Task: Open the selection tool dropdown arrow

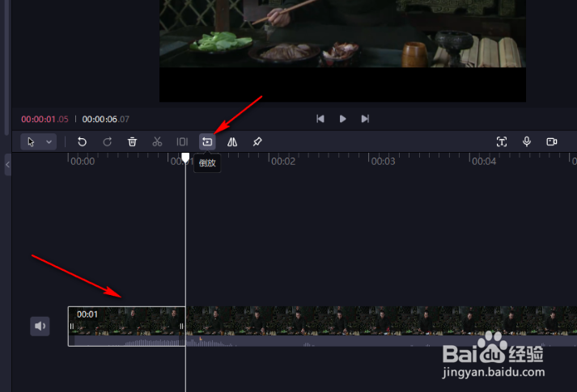Action: [x=49, y=141]
